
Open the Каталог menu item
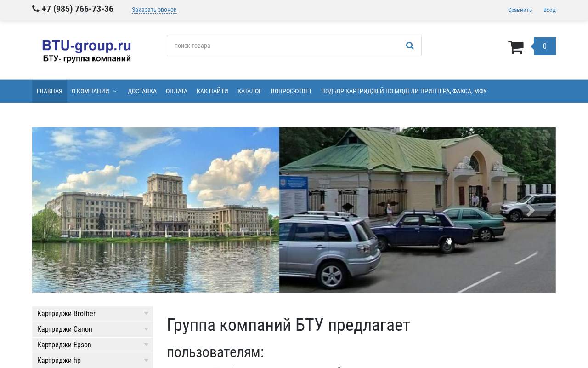point(249,91)
